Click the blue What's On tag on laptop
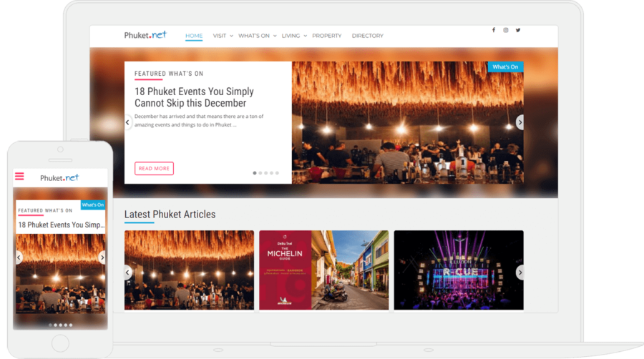 [505, 67]
